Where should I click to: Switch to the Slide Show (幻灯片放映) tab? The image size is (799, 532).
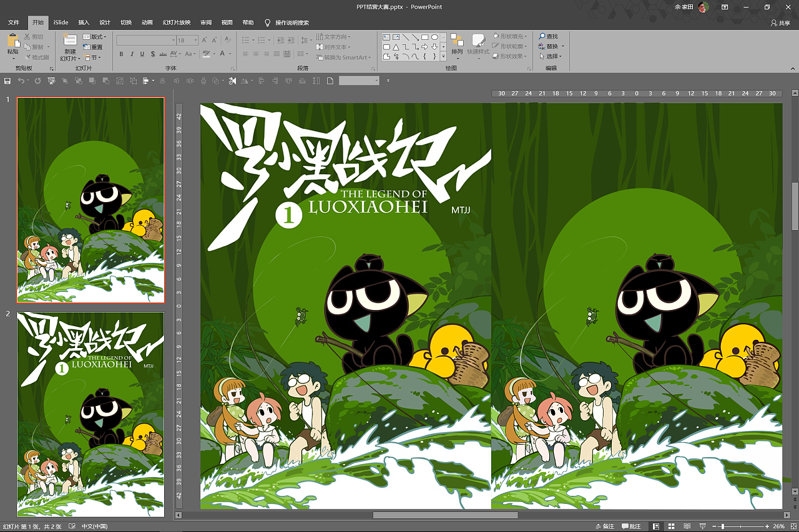(177, 22)
